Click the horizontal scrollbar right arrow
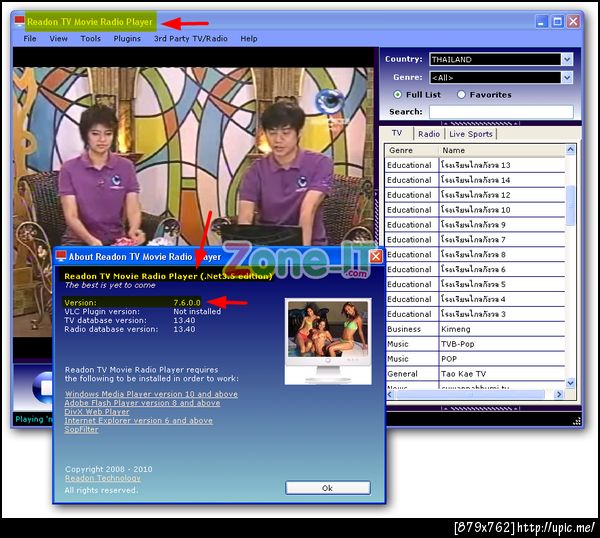 click(x=559, y=394)
